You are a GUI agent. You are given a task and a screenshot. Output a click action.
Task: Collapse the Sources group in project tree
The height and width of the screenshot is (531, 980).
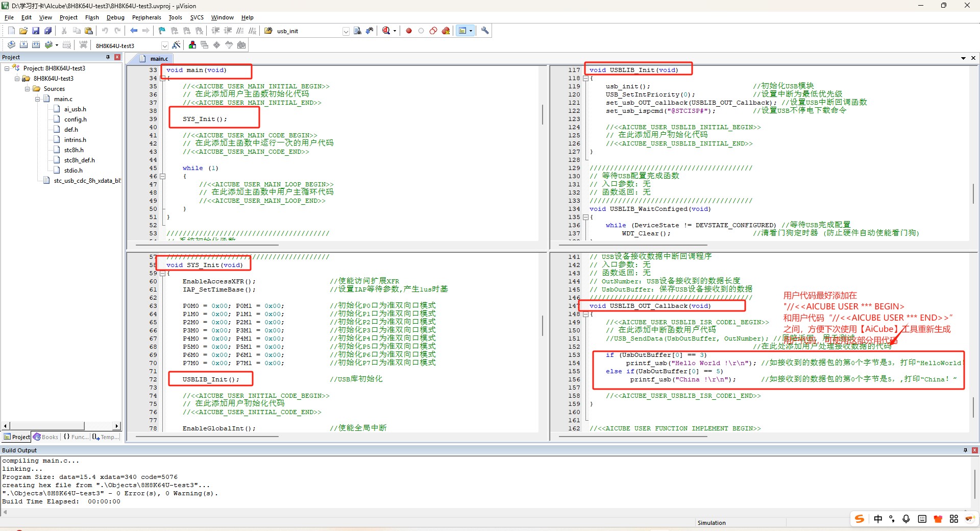pyautogui.click(x=27, y=89)
